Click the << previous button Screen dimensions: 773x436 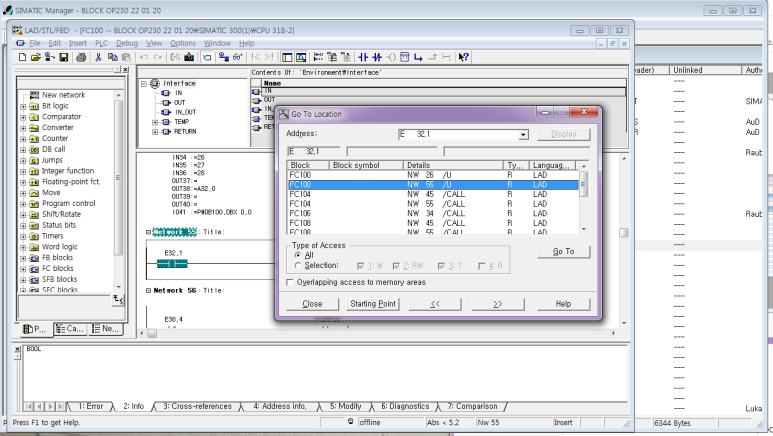pos(435,304)
